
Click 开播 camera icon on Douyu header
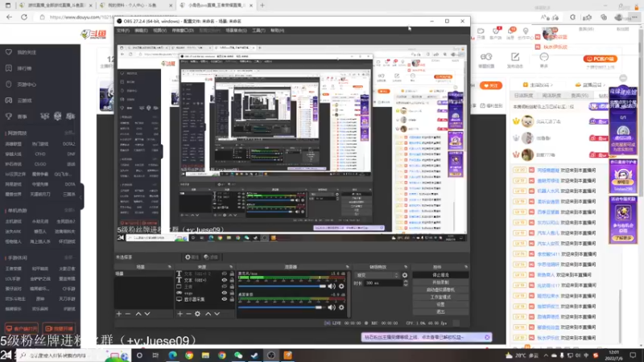click(481, 31)
